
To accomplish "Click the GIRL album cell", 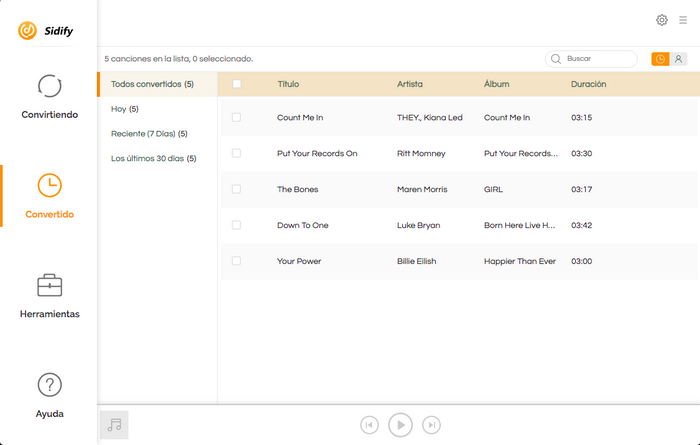I will coord(493,189).
